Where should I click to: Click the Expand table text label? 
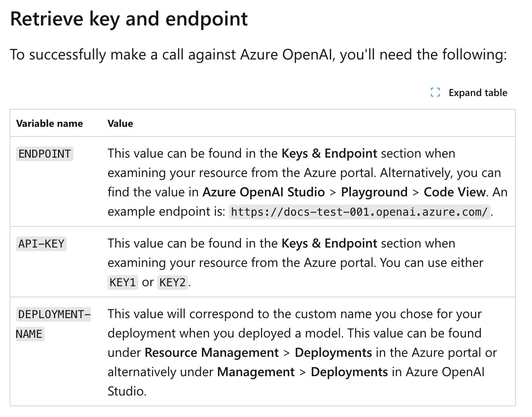click(x=478, y=93)
